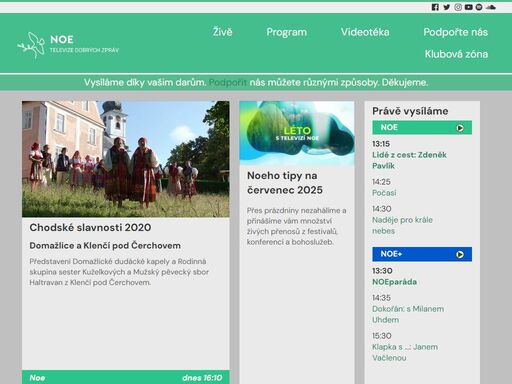
Task: Open the Chodské slavnosti 2020 photo
Action: coord(126,159)
